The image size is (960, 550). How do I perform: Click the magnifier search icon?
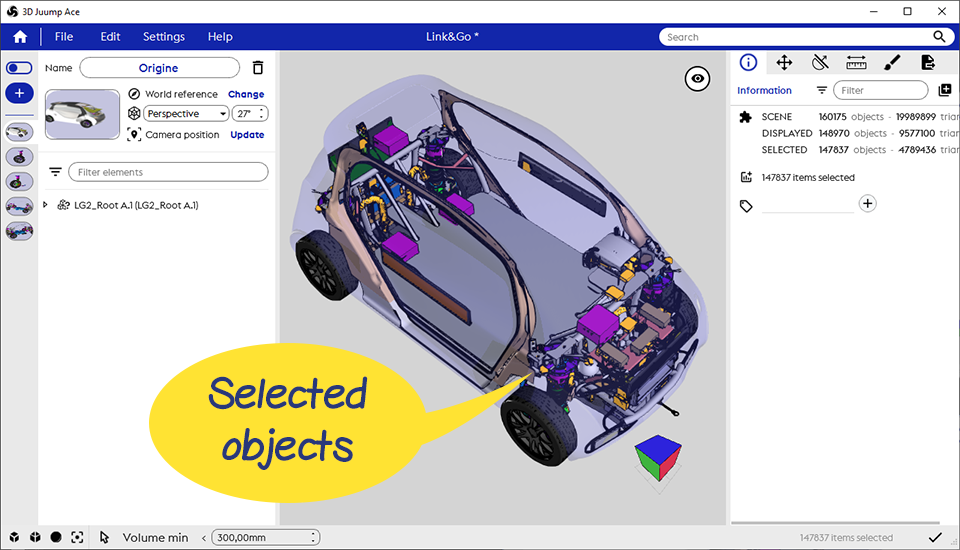[939, 37]
